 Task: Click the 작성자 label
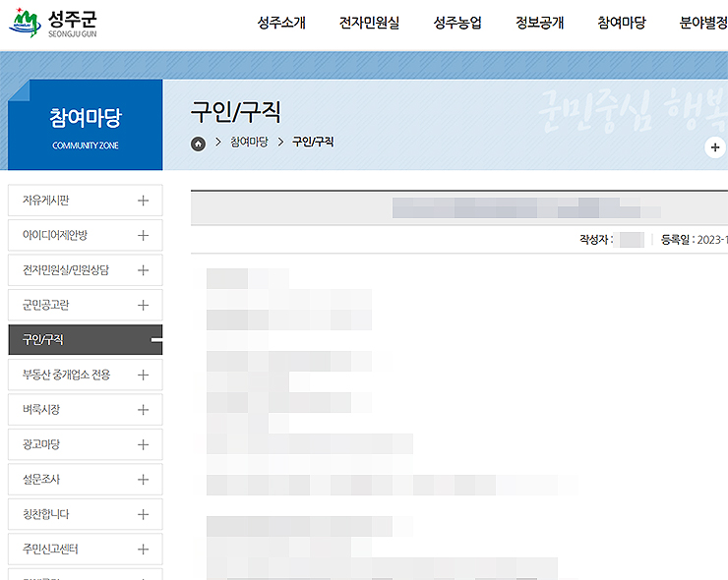pyautogui.click(x=596, y=240)
